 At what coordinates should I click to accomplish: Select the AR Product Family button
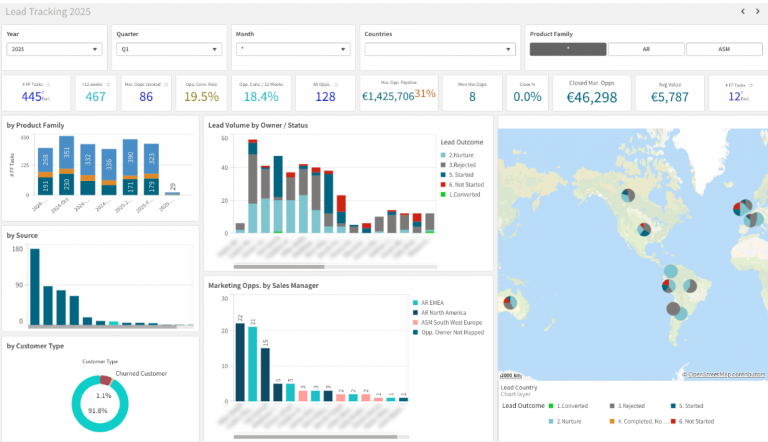tap(646, 49)
